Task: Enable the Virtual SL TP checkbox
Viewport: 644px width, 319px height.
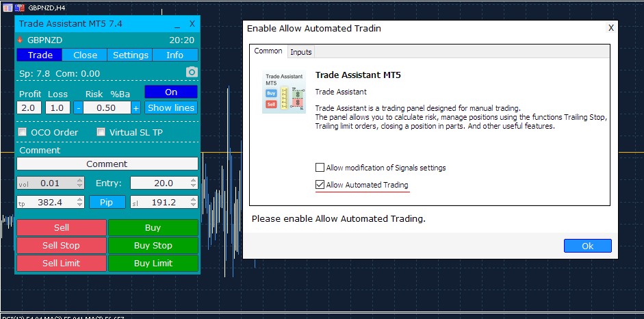Action: [101, 132]
